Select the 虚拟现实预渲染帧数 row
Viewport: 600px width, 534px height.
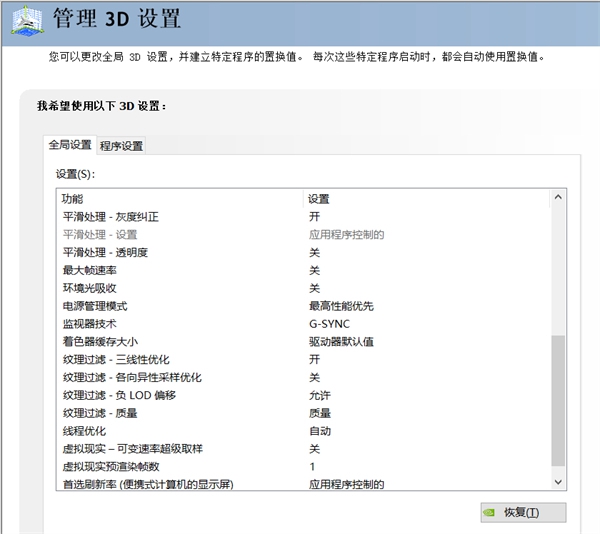[x=304, y=467]
